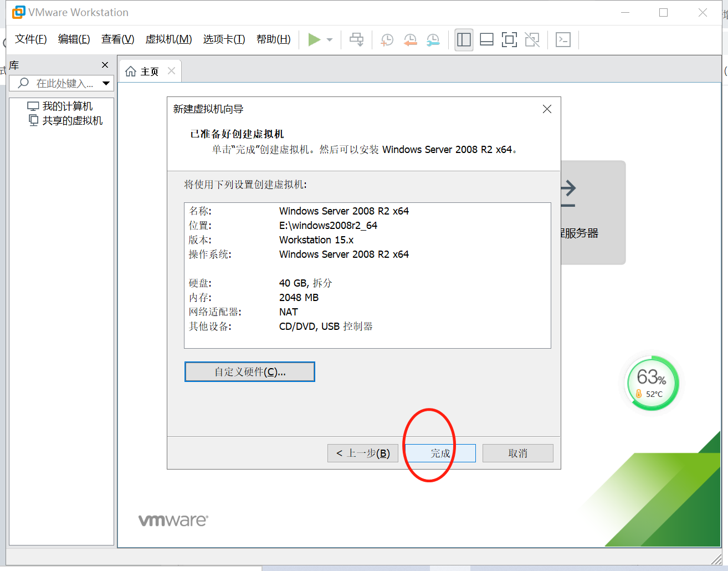This screenshot has width=728, height=571.
Task: Click the 操作系统 row value text
Action: pyautogui.click(x=344, y=254)
